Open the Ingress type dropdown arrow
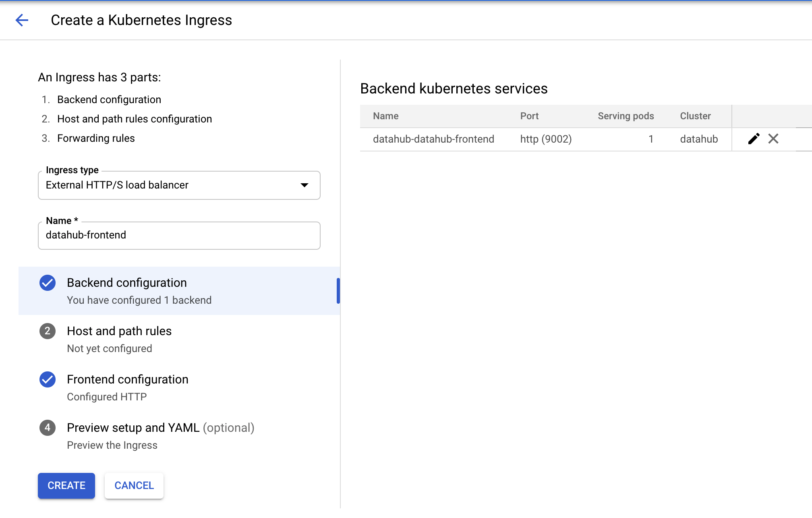812x518 pixels. pyautogui.click(x=304, y=185)
